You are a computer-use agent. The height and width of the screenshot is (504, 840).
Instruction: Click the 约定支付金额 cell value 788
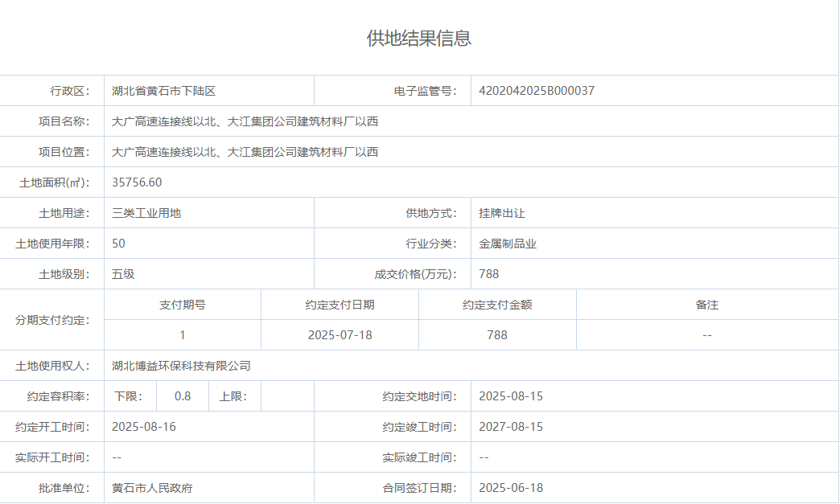click(x=497, y=335)
